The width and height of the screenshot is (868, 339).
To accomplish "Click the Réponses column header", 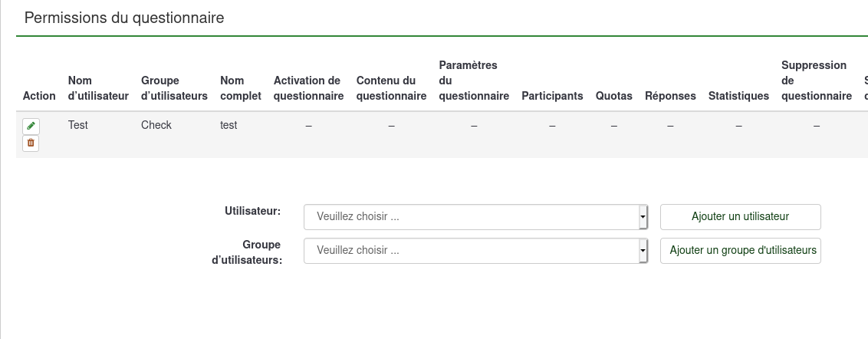I will coord(670,96).
